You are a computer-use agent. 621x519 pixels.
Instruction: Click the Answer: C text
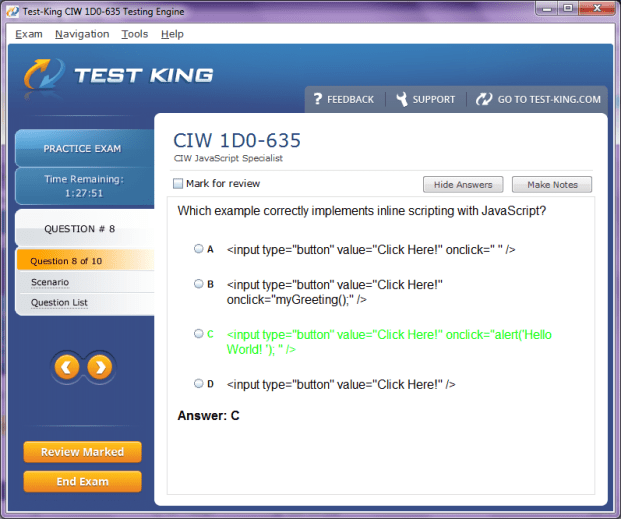208,416
